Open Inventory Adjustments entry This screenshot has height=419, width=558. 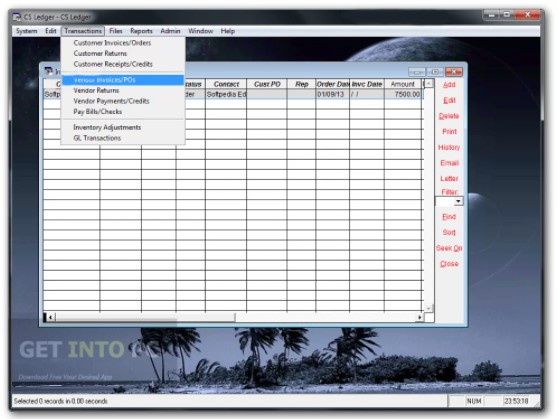click(123, 127)
